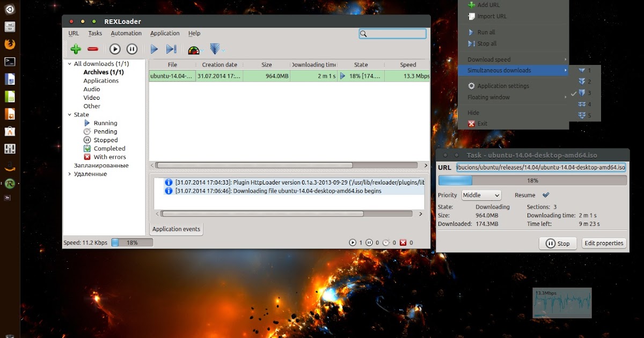Viewport: 644px width, 338px height.
Task: Open Firefox from the Ubuntu dock
Action: 10,44
